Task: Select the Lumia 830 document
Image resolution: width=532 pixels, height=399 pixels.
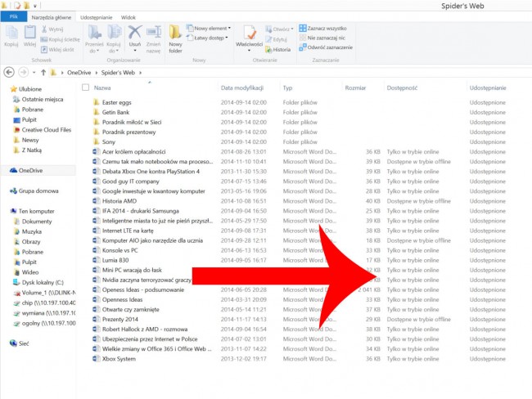Action: tap(110, 260)
